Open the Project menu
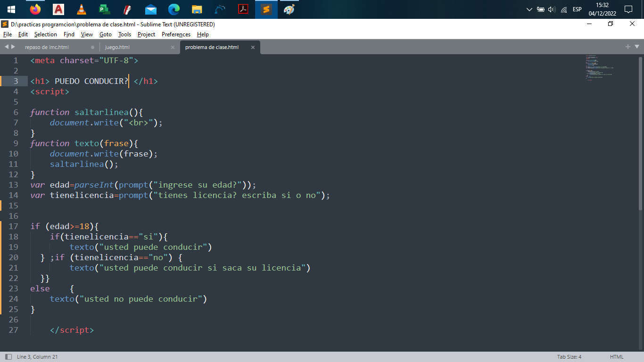The image size is (644, 362). click(x=147, y=34)
